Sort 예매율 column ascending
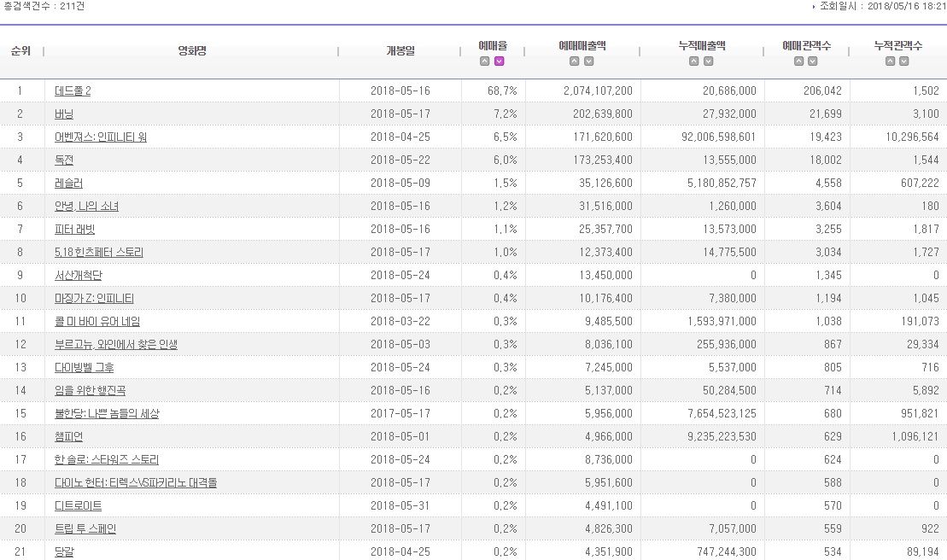This screenshot has height=560, width=947. pos(485,61)
